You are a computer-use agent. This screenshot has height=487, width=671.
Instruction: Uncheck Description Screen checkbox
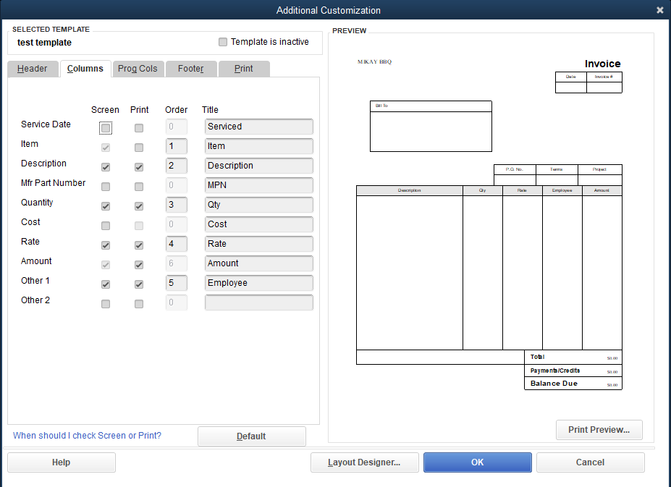coord(106,167)
